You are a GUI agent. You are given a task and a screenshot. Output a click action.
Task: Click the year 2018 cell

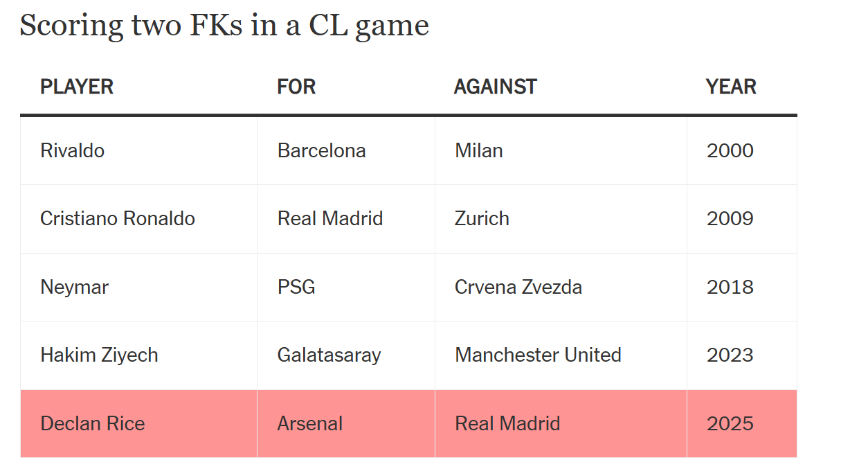[742, 287]
